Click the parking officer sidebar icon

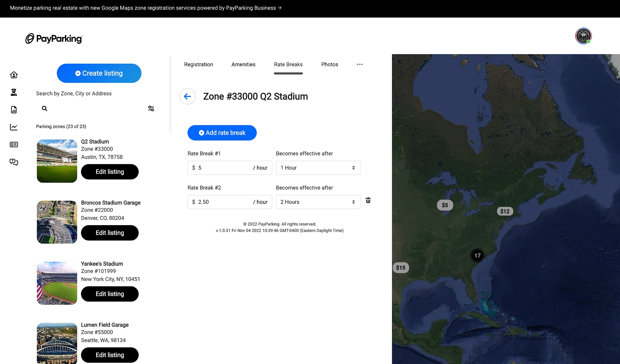(x=14, y=92)
